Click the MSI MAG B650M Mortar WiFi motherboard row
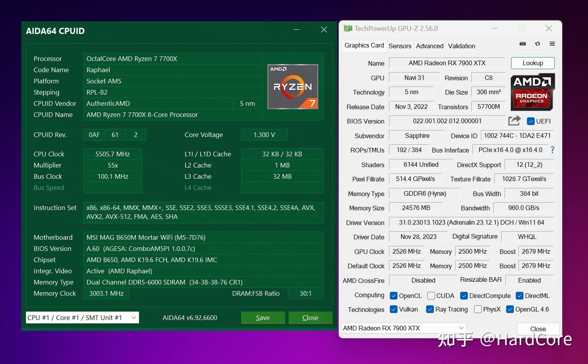The height and width of the screenshot is (364, 588). (204, 237)
